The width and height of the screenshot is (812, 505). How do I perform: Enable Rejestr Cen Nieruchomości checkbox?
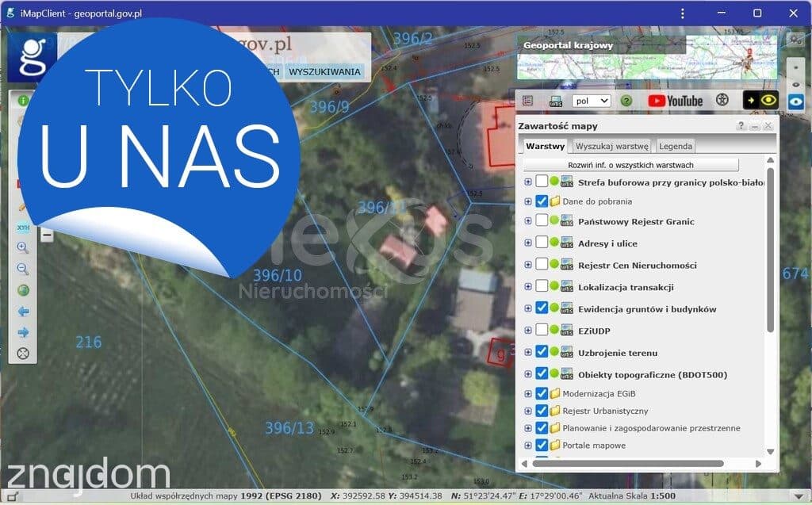click(x=542, y=264)
